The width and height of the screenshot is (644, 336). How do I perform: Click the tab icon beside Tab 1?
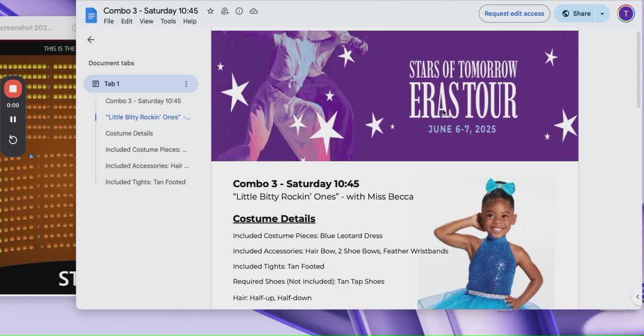pos(96,84)
